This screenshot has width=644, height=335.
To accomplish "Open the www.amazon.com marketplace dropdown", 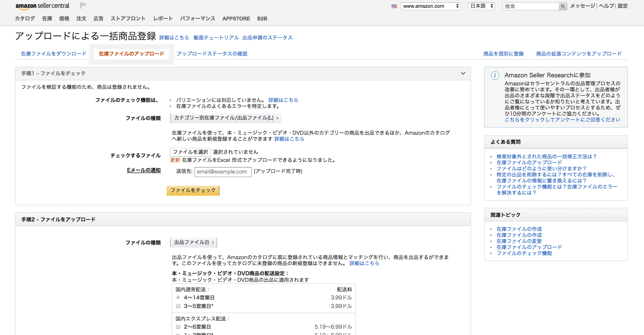I will [431, 6].
